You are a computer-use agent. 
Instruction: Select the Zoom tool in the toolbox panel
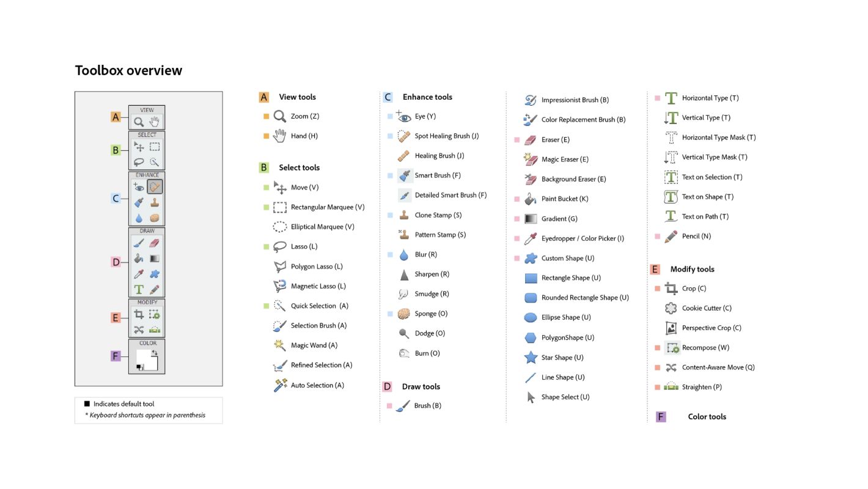[139, 122]
